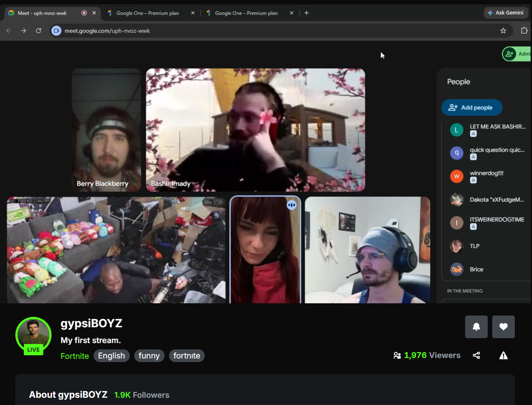532x405 pixels.
Task: Click the About gypsiBOYZ heading
Action: [x=68, y=395]
